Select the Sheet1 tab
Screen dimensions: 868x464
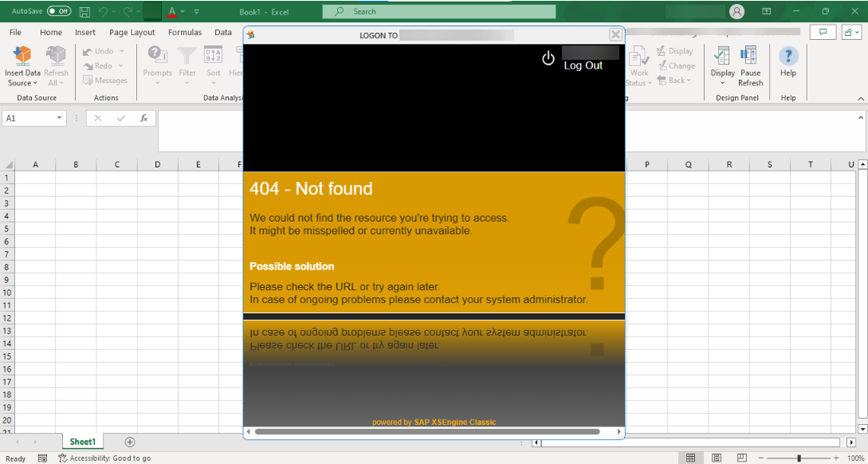pyautogui.click(x=83, y=442)
